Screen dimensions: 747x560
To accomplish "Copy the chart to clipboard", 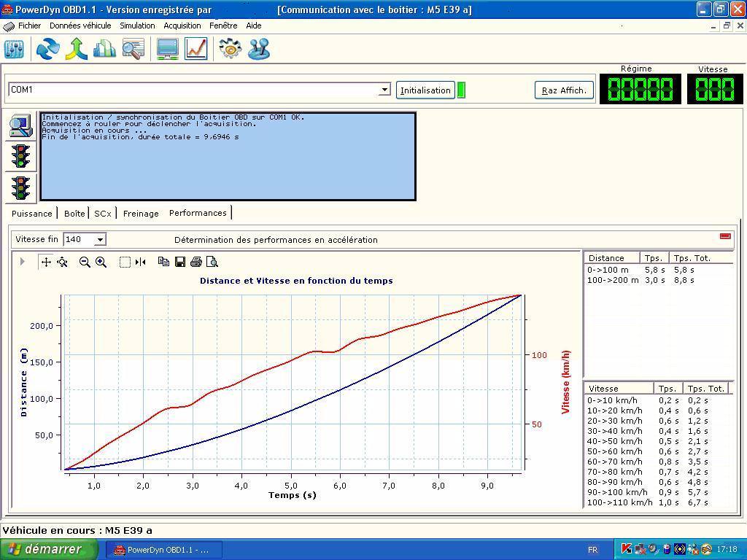I will tap(164, 262).
